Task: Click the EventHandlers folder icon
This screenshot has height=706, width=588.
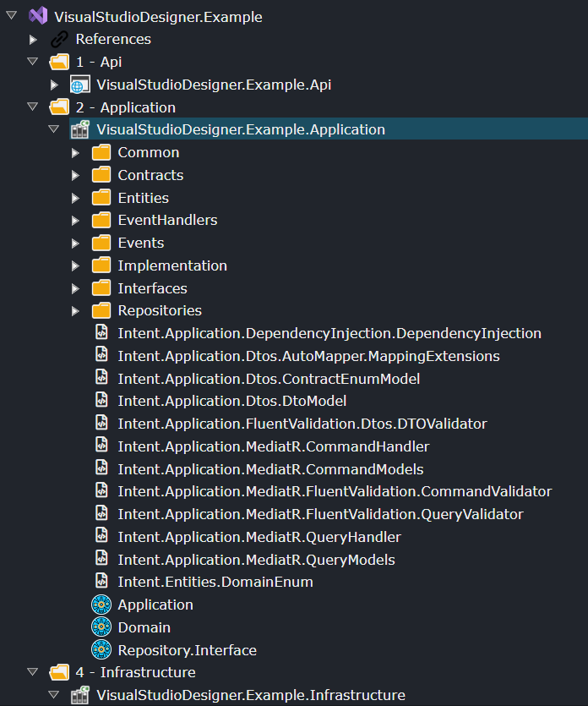Action: click(101, 220)
